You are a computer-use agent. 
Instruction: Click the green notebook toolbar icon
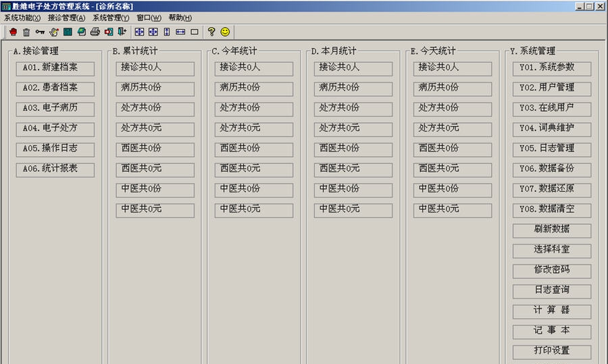pos(82,32)
